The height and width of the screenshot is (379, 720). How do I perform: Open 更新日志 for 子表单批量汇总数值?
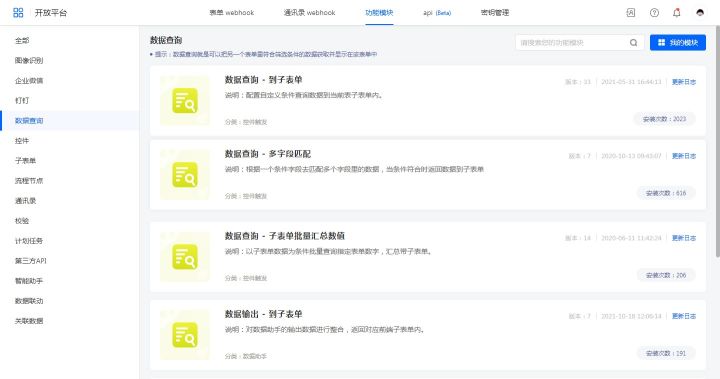(684, 238)
